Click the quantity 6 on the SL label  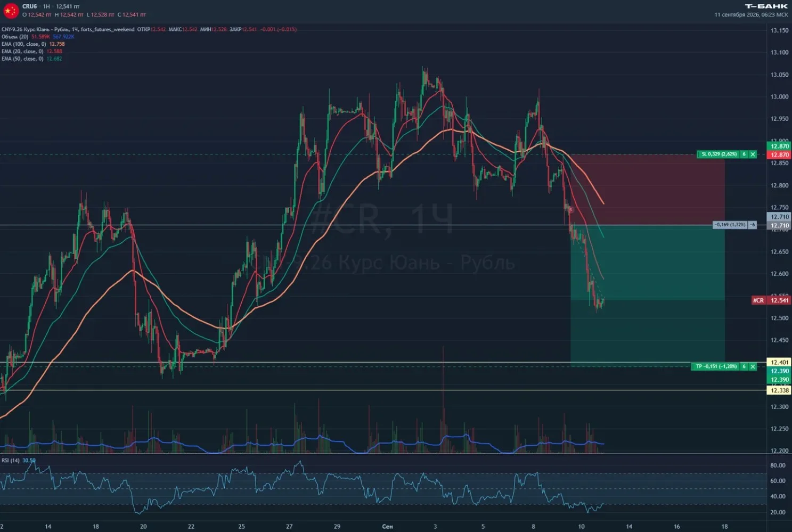coord(744,154)
